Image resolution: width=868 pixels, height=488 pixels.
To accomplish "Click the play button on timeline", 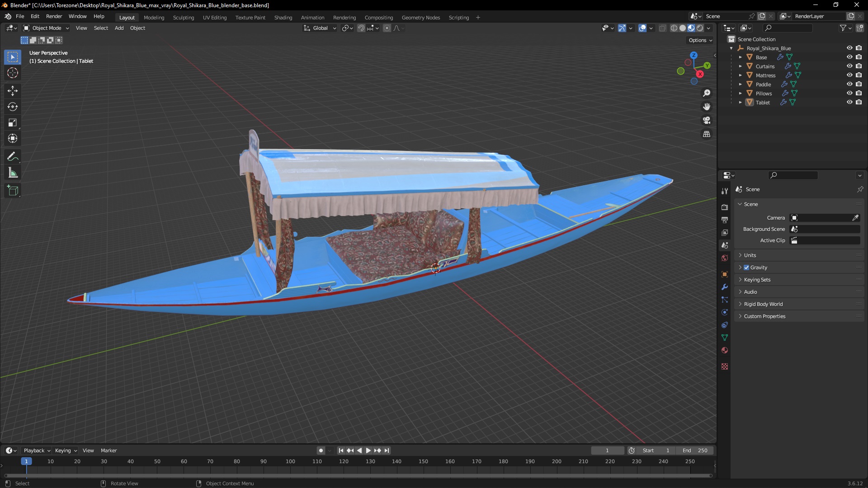I will click(x=368, y=450).
